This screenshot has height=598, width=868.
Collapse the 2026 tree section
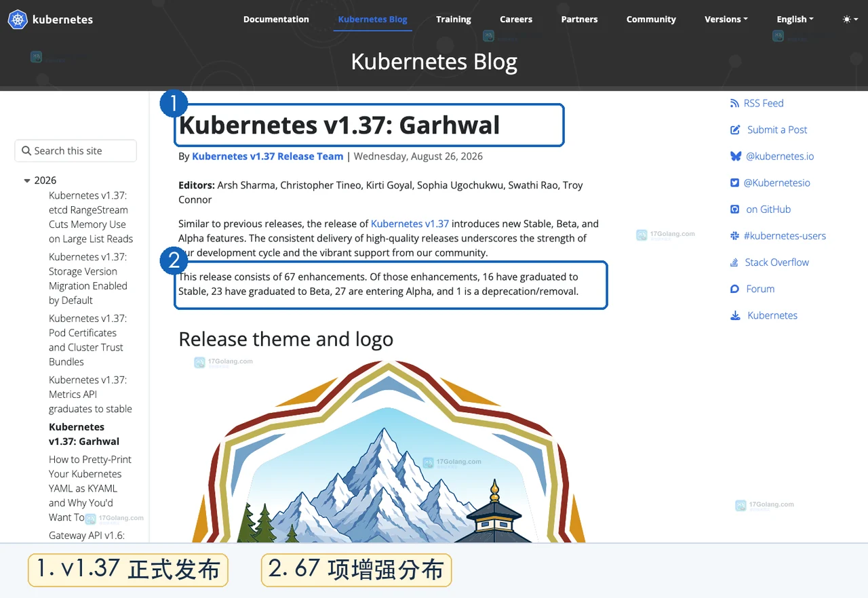point(27,181)
